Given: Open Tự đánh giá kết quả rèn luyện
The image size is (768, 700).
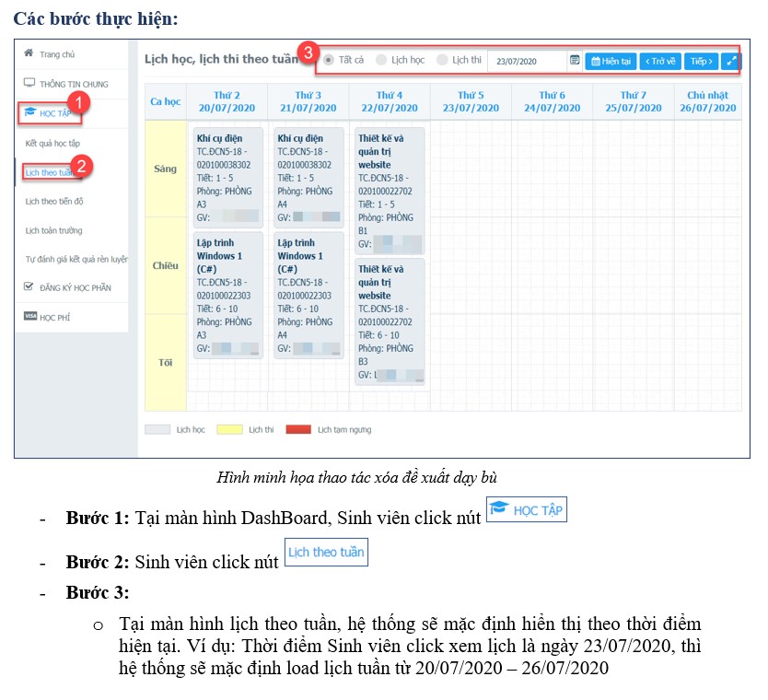Looking at the screenshot, I should [76, 259].
